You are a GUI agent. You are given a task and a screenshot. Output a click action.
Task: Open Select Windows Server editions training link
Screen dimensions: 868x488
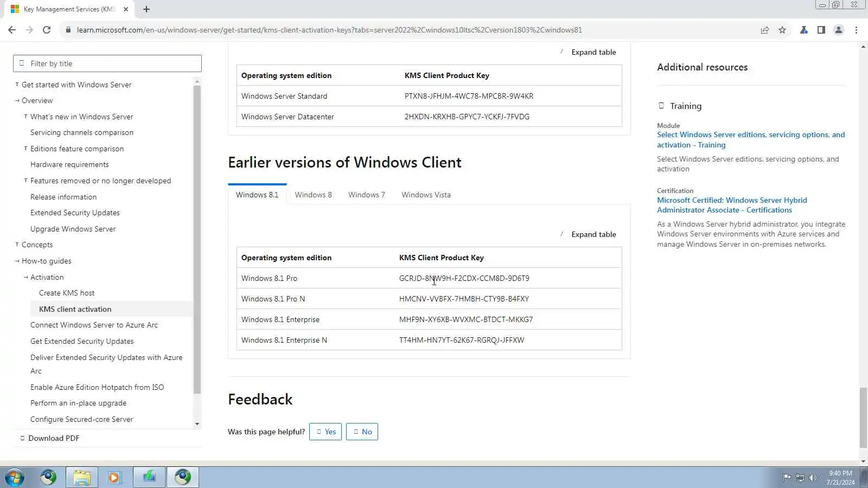[x=751, y=140]
